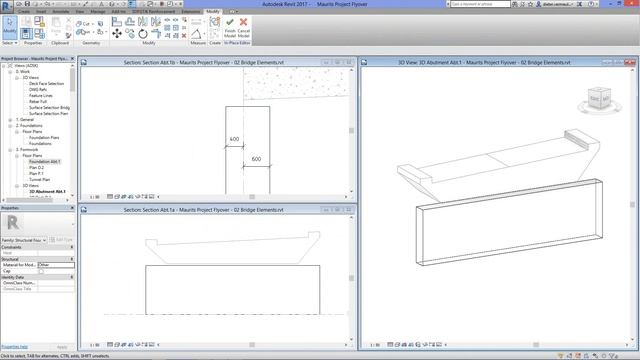Collapse the 3. Formwork node in Project Browser
The width and height of the screenshot is (640, 360).
[x=10, y=150]
